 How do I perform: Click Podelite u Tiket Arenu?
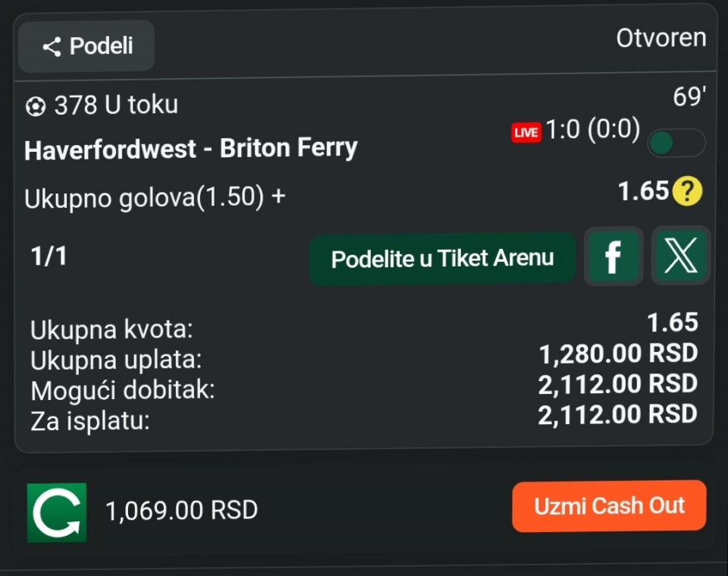[442, 258]
